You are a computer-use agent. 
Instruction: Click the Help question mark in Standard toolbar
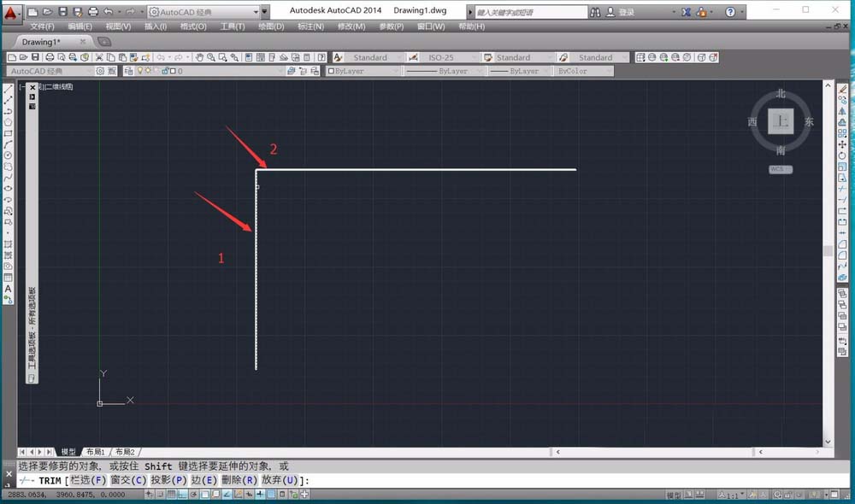click(x=321, y=57)
